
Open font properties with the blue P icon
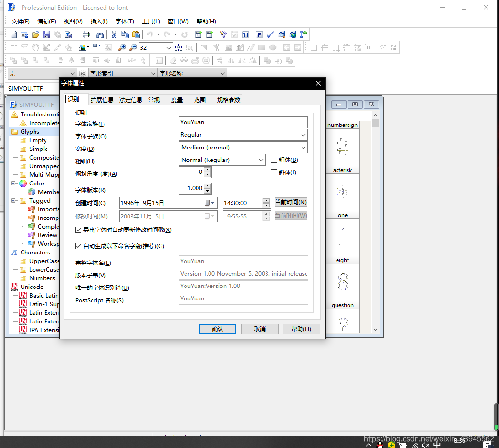pos(260,34)
